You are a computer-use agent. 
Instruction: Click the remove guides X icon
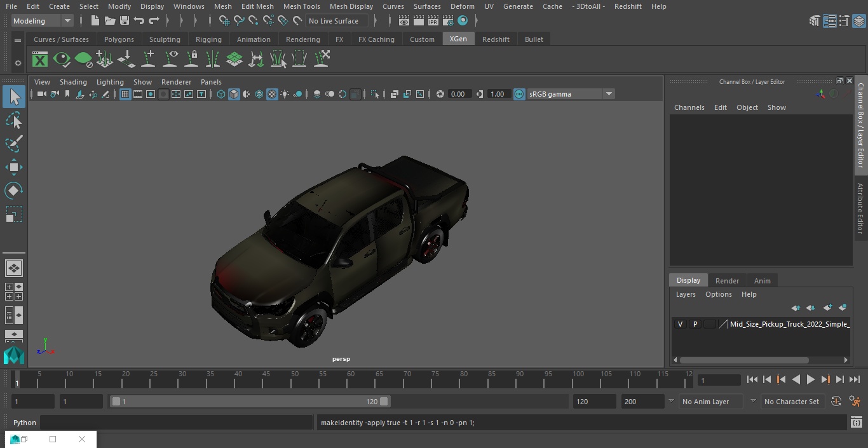[322, 59]
